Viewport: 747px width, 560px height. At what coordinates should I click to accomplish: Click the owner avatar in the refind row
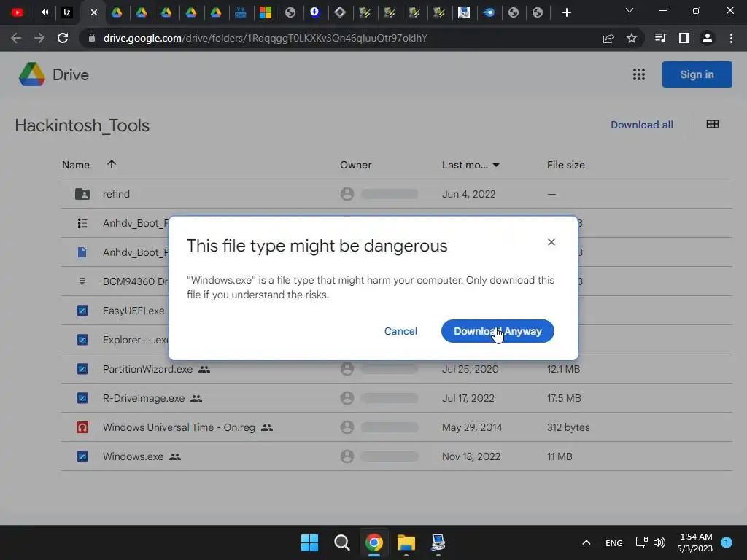(x=347, y=194)
